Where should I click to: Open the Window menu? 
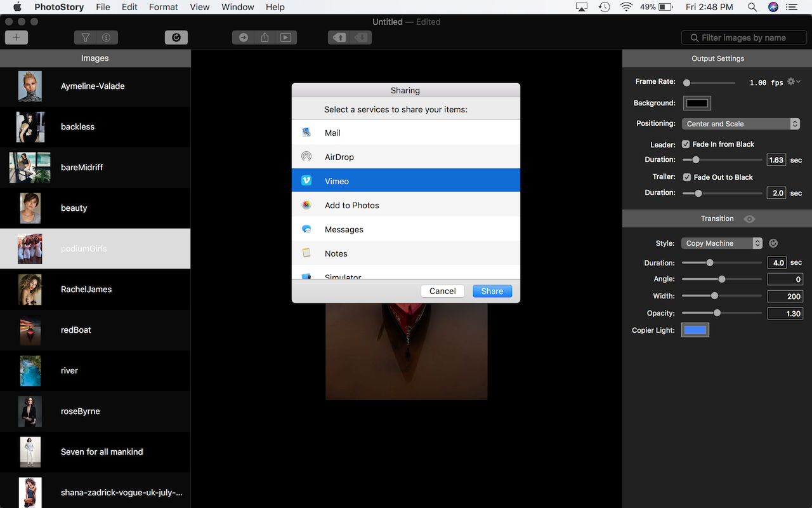[237, 7]
